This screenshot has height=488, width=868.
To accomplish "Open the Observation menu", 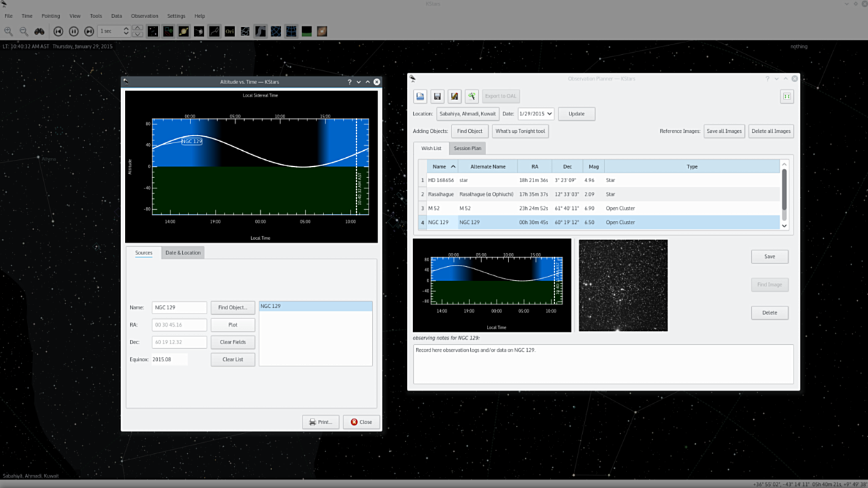I will click(x=144, y=16).
